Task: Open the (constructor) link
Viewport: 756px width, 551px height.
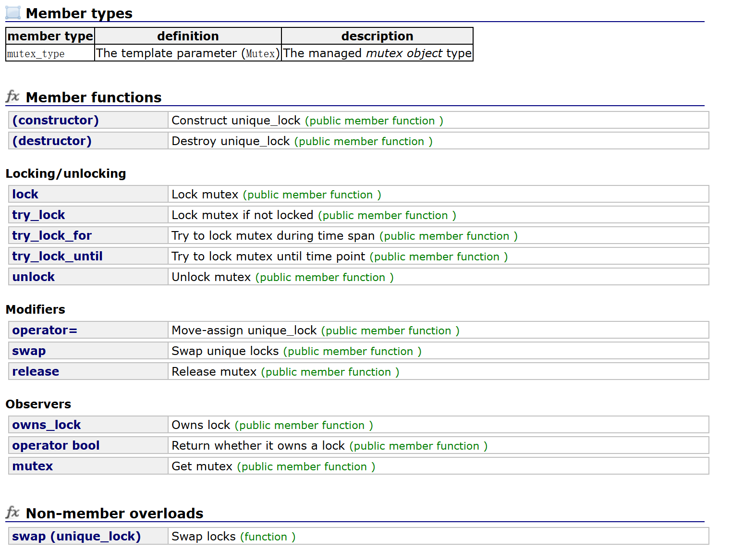Action: click(x=55, y=120)
